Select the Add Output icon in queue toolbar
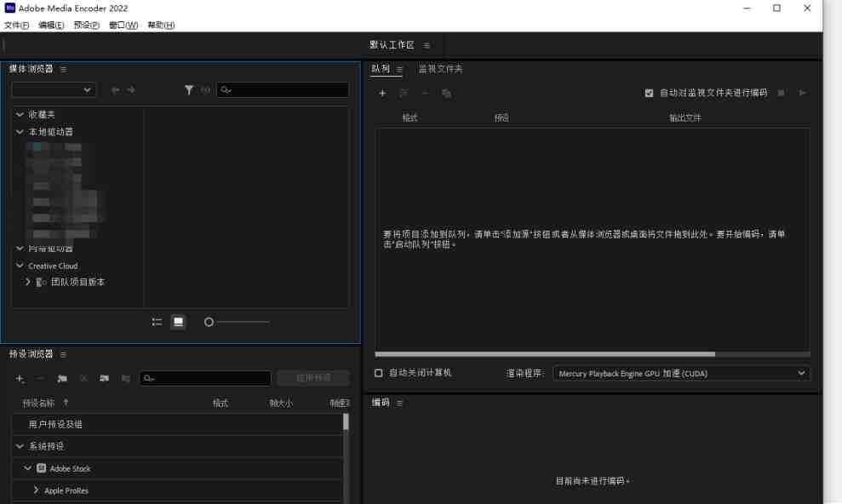Screen dimensions: 842x504 point(404,93)
